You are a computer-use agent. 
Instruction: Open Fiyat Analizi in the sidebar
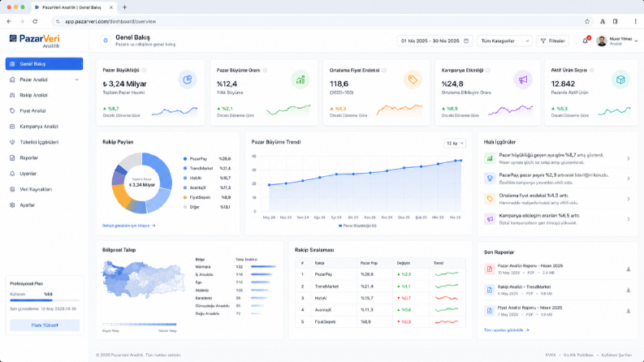pyautogui.click(x=44, y=111)
